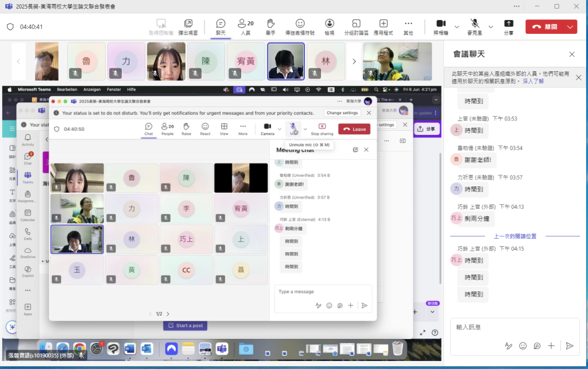Show the 人員 participants list with 20 people
The height and width of the screenshot is (369, 588).
pos(246,28)
